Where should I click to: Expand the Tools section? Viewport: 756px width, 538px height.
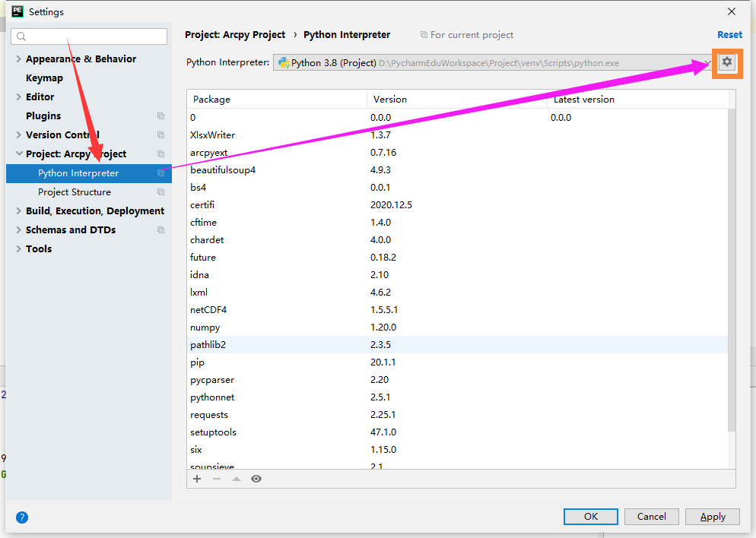tap(19, 249)
